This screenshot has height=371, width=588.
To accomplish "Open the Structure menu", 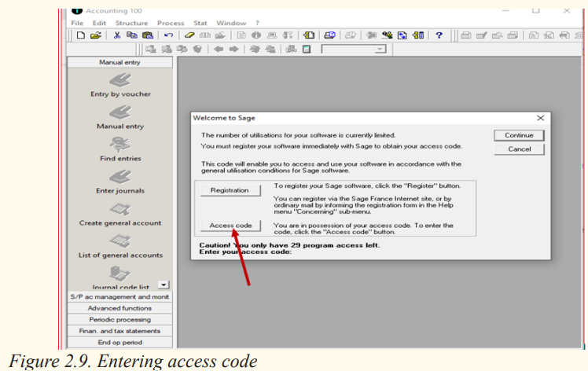I will (131, 23).
